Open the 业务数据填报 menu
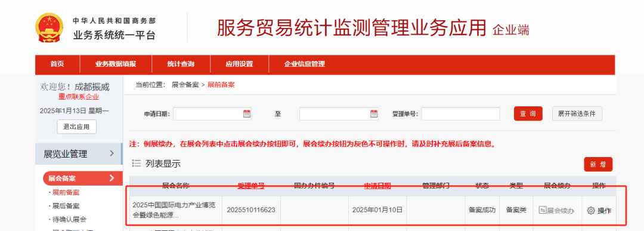The height and width of the screenshot is (231, 644). pyautogui.click(x=116, y=64)
